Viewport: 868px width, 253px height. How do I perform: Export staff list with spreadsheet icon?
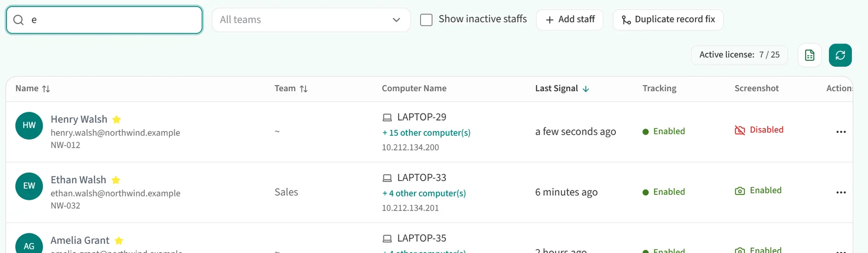(x=809, y=55)
